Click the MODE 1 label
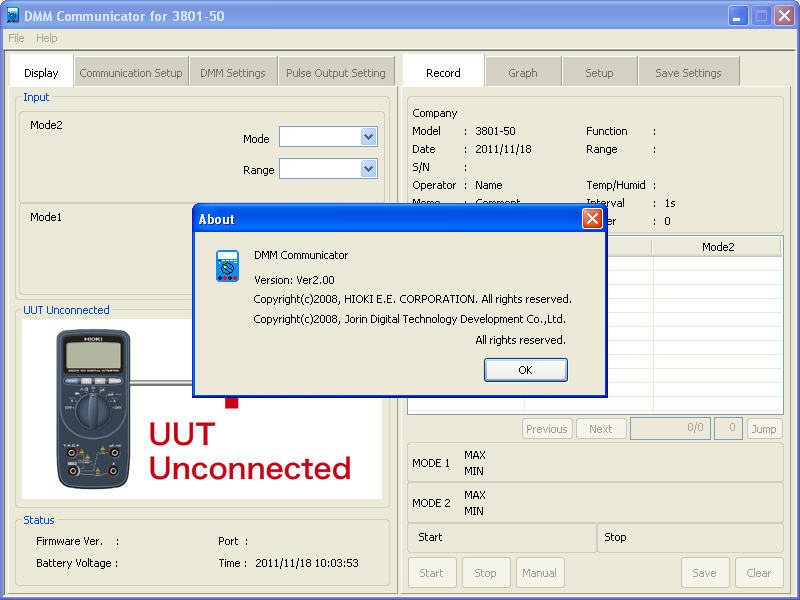 (x=431, y=463)
